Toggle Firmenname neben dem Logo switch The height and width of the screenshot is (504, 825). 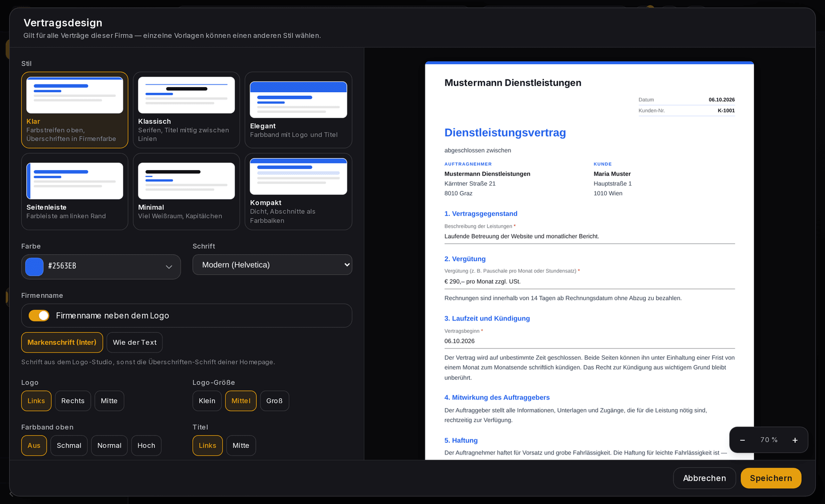point(39,315)
